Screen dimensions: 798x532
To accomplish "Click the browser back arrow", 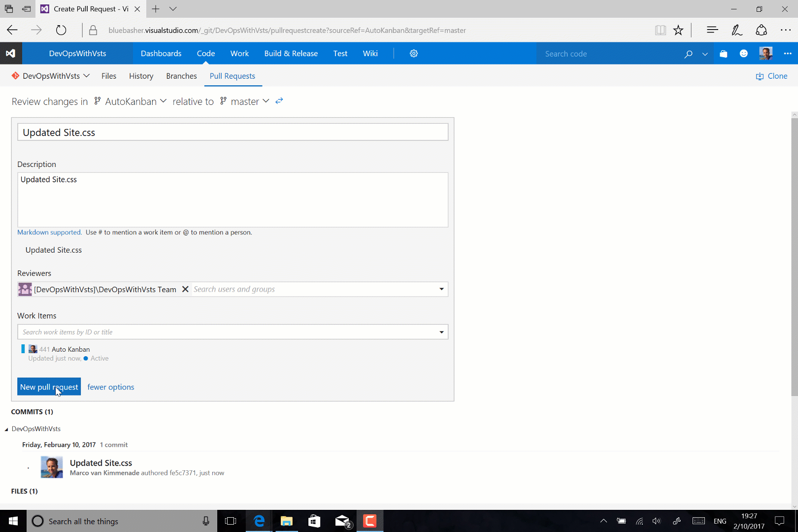I will click(x=12, y=30).
